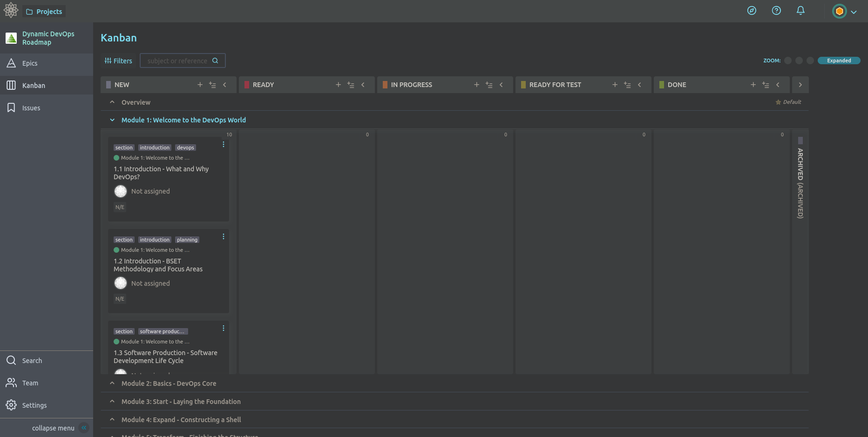The width and height of the screenshot is (868, 437).
Task: Click bulk add icon in NEW column
Action: (212, 85)
